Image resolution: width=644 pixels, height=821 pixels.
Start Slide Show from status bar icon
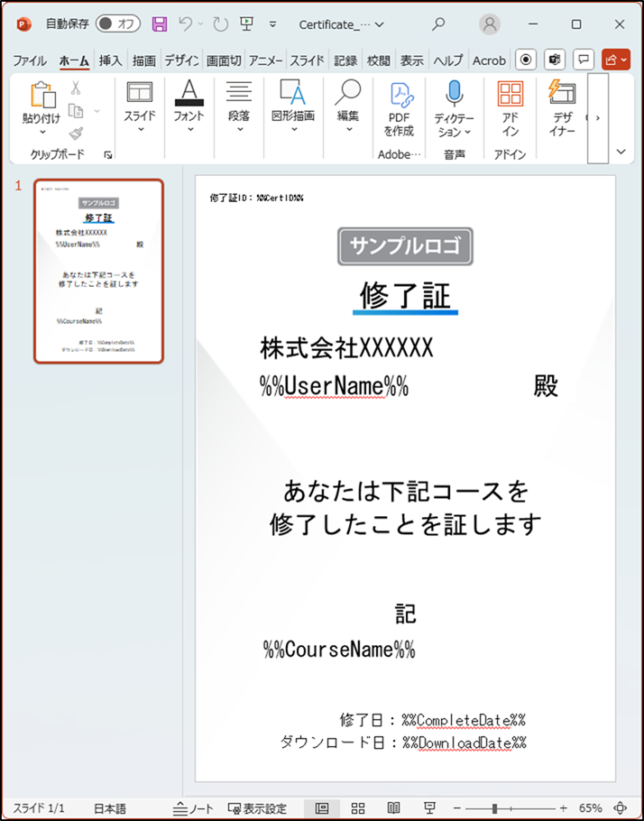tap(429, 808)
